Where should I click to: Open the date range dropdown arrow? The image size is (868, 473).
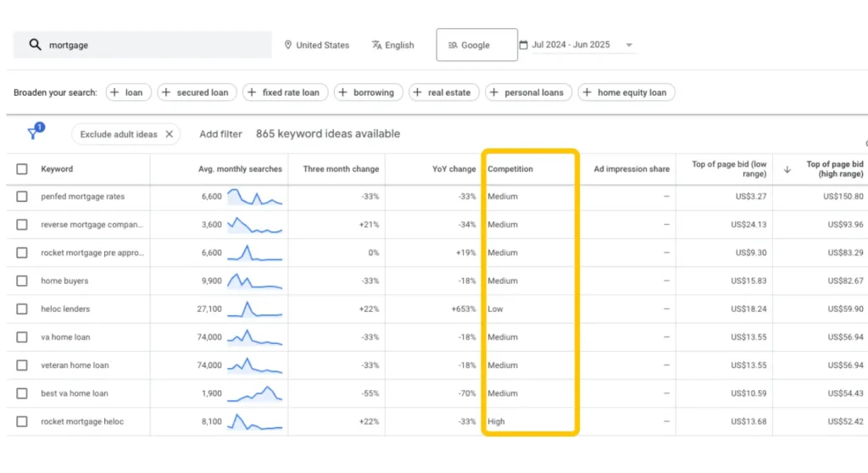click(x=629, y=45)
